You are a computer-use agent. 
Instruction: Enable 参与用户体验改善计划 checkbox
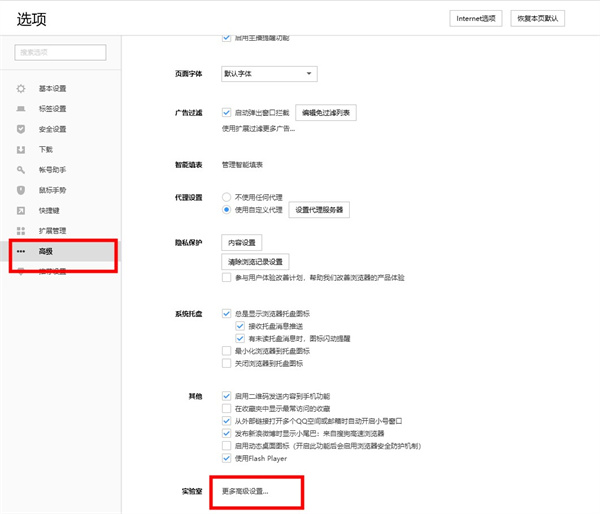tap(226, 277)
